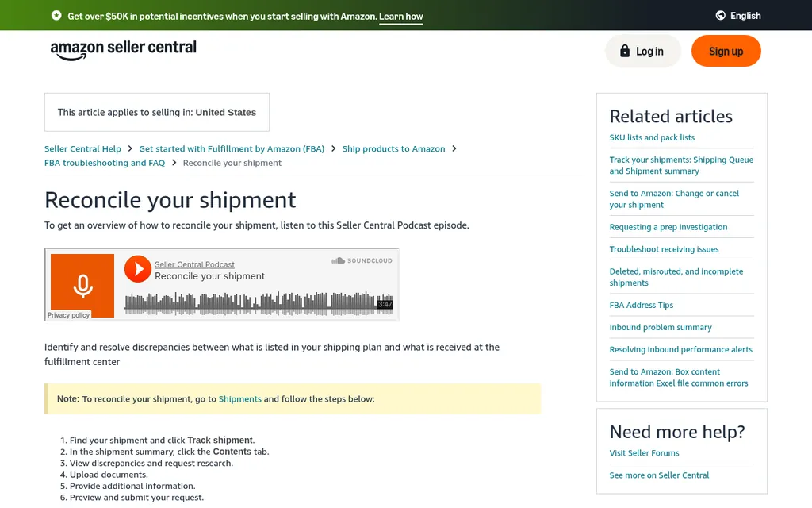Follow the Learn how link
The height and width of the screenshot is (508, 812).
tap(400, 16)
